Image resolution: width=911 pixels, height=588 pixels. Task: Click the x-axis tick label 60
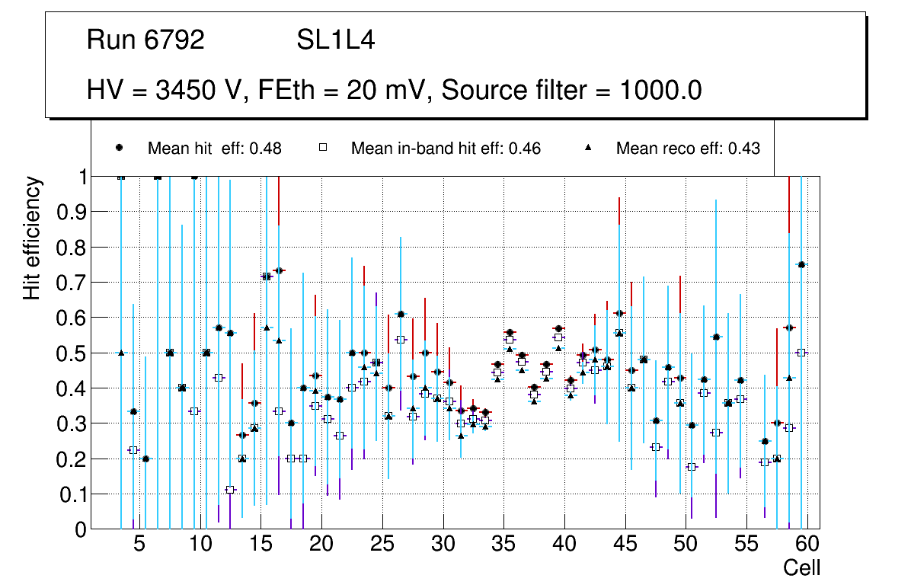point(807,545)
